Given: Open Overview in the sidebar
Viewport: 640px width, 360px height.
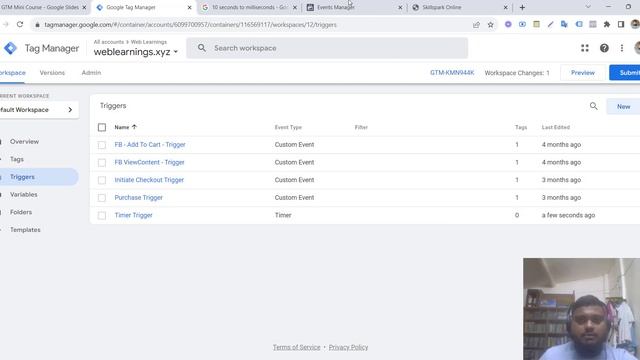Looking at the screenshot, I should click(x=24, y=142).
